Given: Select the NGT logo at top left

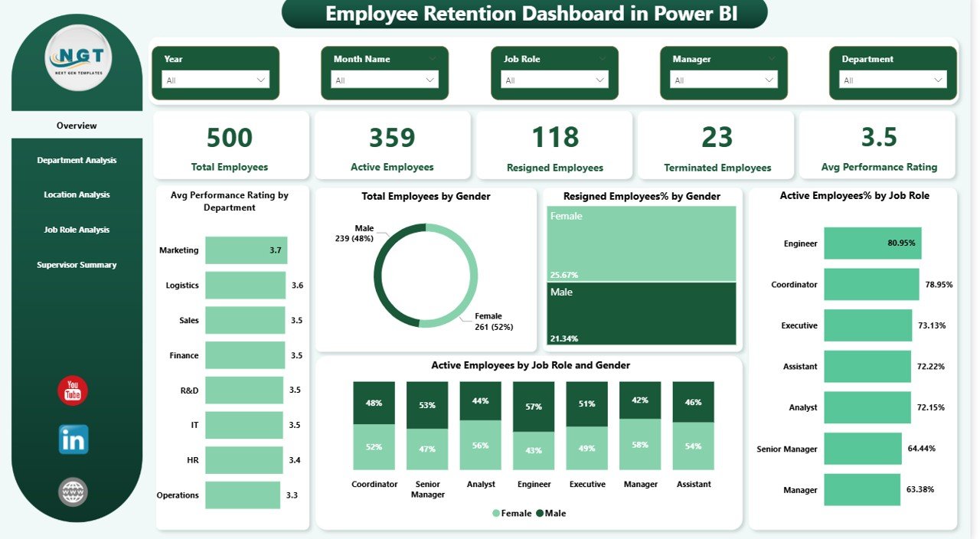Looking at the screenshot, I should click(x=76, y=57).
